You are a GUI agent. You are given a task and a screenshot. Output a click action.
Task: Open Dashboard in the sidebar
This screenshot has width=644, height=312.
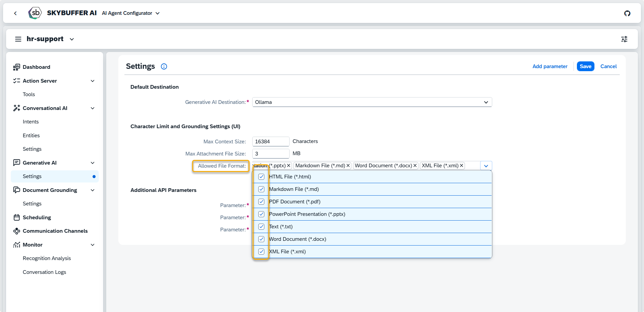(36, 67)
